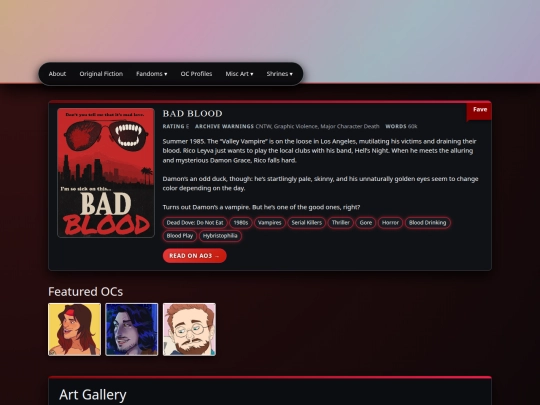
Task: Click the Bad Blood cover image
Action: pyautogui.click(x=106, y=173)
